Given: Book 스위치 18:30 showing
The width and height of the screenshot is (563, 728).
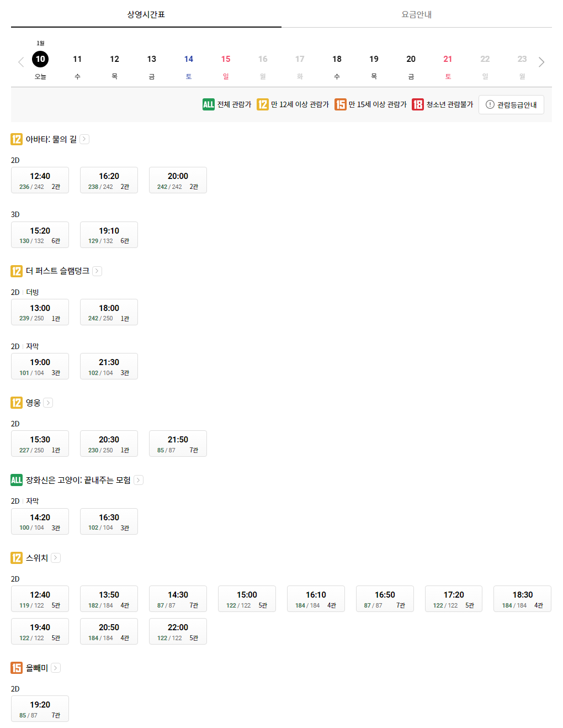Looking at the screenshot, I should 522,599.
